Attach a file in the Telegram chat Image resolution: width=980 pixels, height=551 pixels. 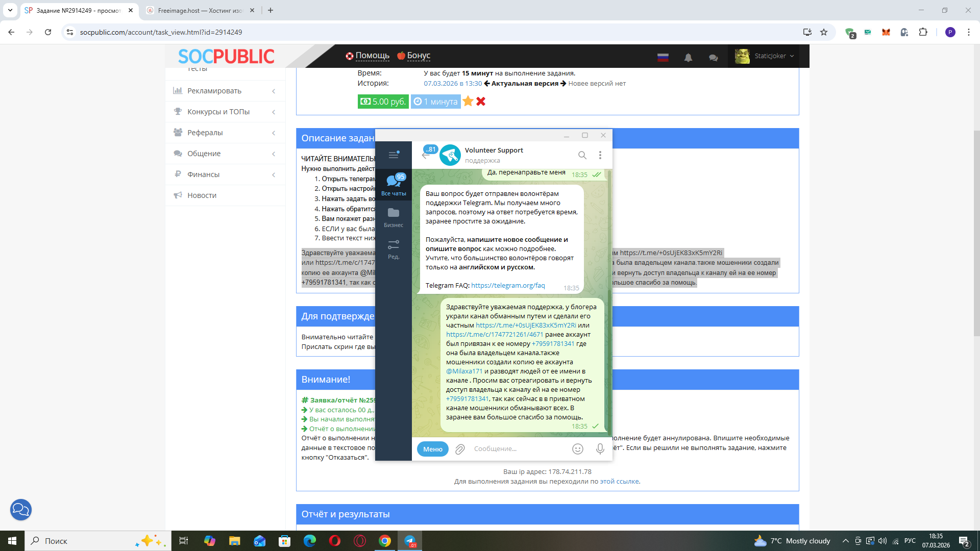460,449
